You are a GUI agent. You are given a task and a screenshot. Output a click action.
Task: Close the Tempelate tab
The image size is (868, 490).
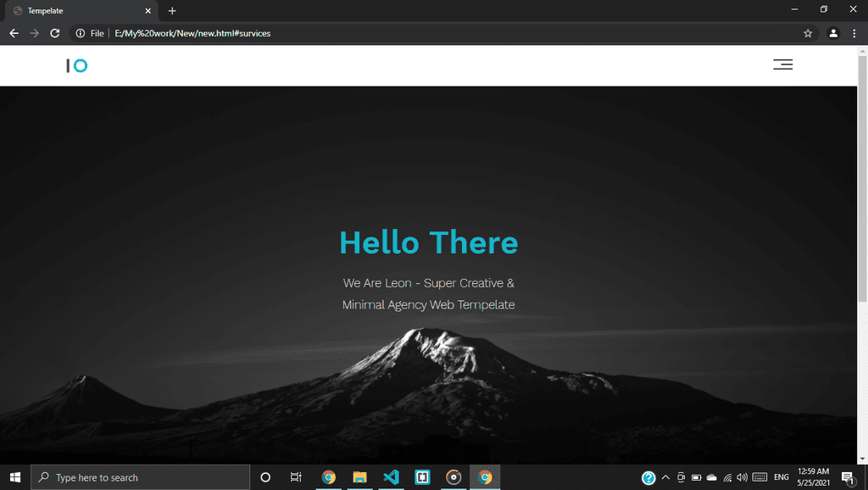click(147, 10)
